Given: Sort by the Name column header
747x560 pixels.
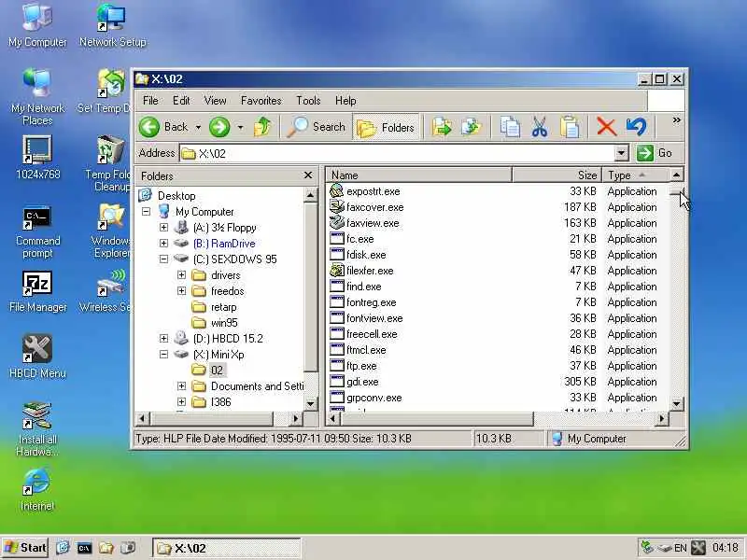Looking at the screenshot, I should [419, 175].
